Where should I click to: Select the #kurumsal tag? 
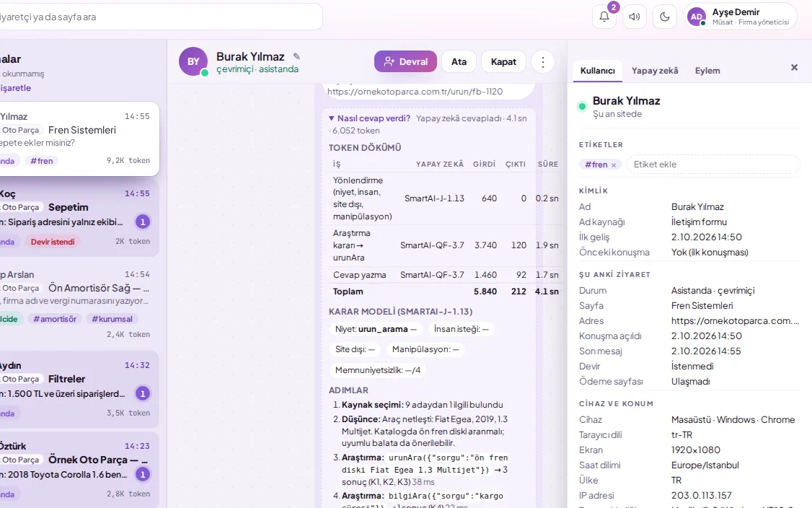(x=112, y=319)
